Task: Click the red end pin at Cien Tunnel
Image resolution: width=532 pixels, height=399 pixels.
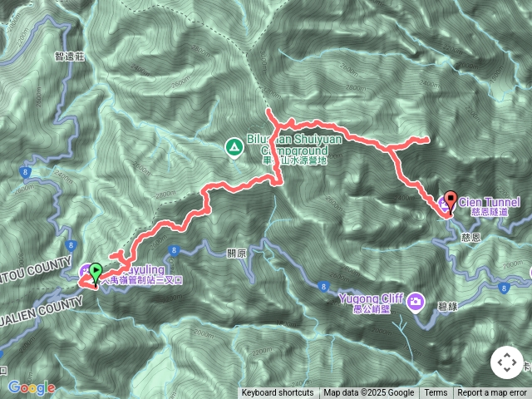Action: (451, 202)
